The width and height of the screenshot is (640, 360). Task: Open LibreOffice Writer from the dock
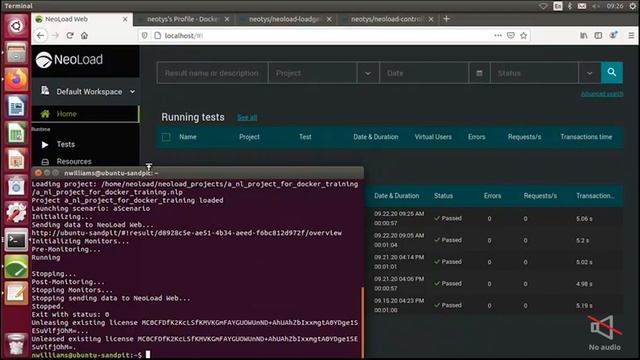pos(16,106)
